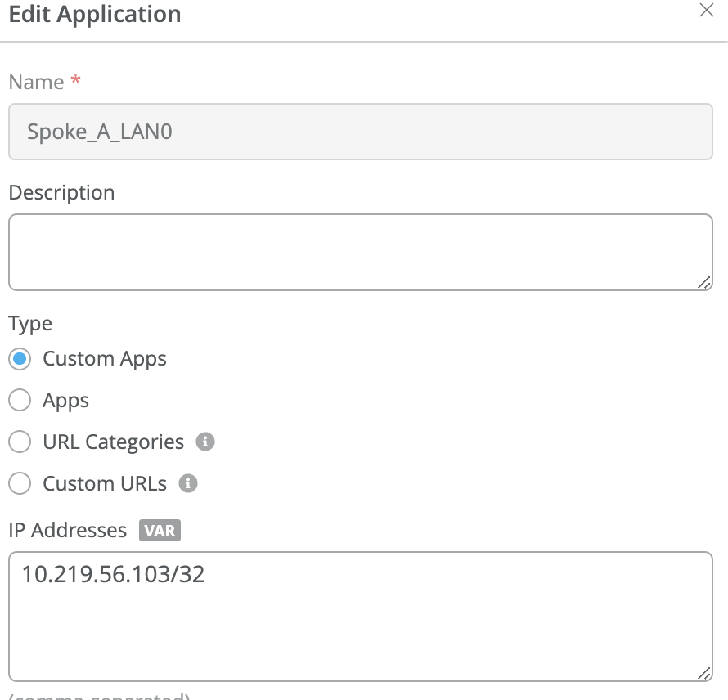Click the 'Edit Application' dialog title
This screenshot has width=728, height=700.
coord(95,14)
